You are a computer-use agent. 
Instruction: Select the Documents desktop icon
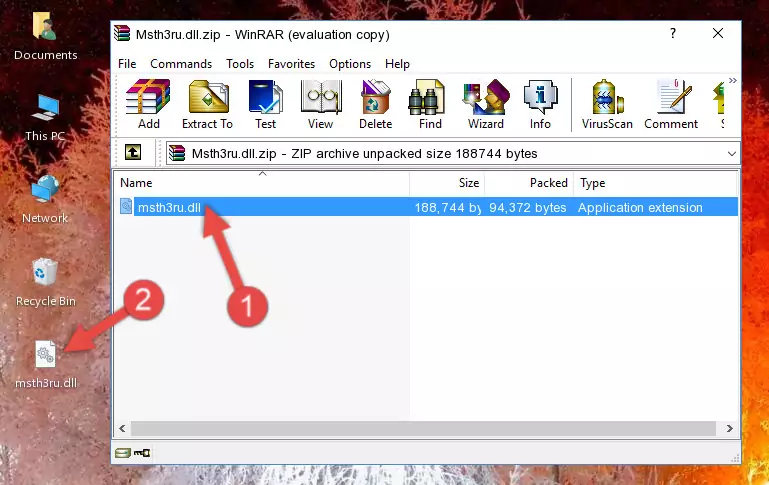coord(45,37)
